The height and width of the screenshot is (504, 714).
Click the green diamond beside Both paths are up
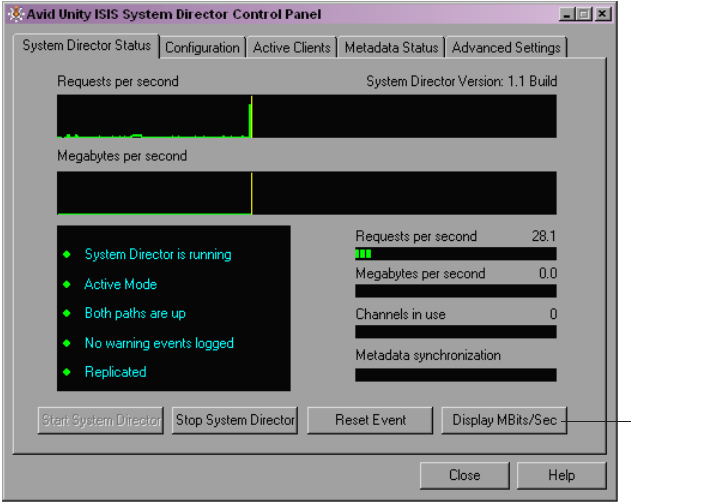[67, 313]
